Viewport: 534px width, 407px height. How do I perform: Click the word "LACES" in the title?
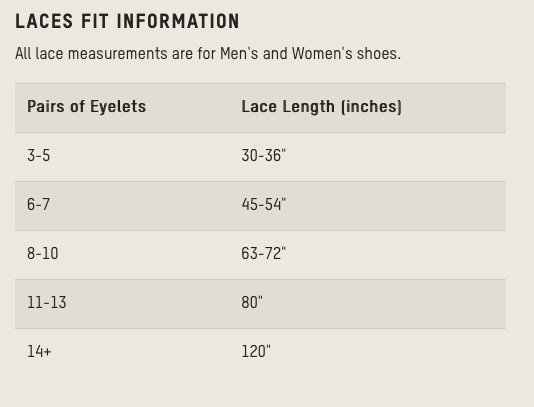44,21
